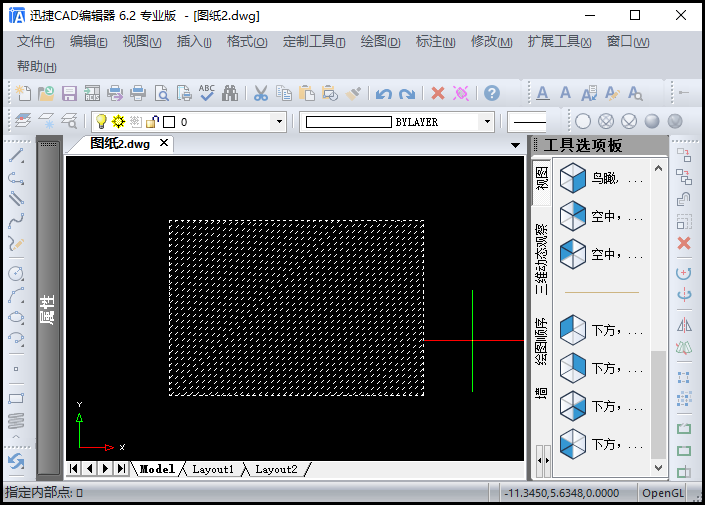Open the 三维动态观察 palette tab
The height and width of the screenshot is (505, 705).
(x=541, y=259)
